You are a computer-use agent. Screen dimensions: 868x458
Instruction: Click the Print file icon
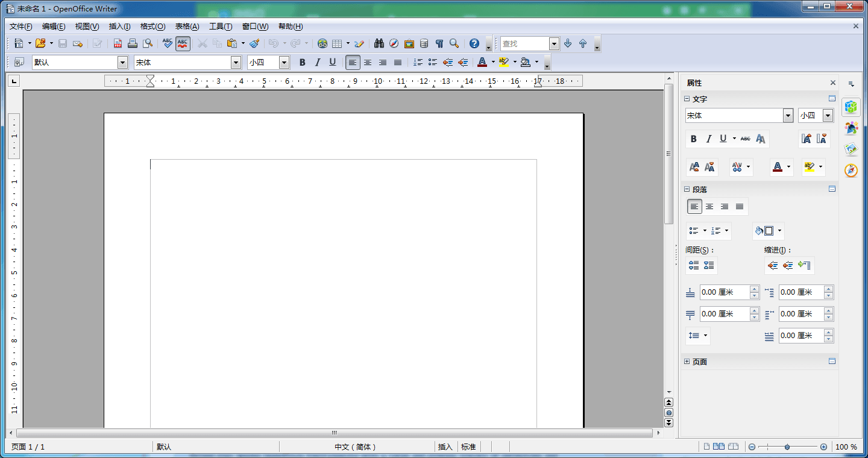coord(133,43)
